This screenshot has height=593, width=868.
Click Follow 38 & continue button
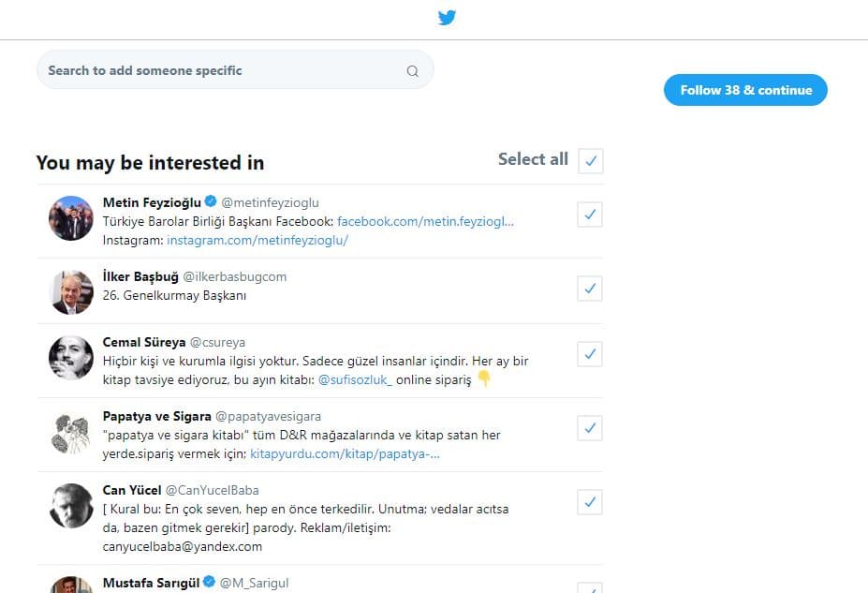745,90
